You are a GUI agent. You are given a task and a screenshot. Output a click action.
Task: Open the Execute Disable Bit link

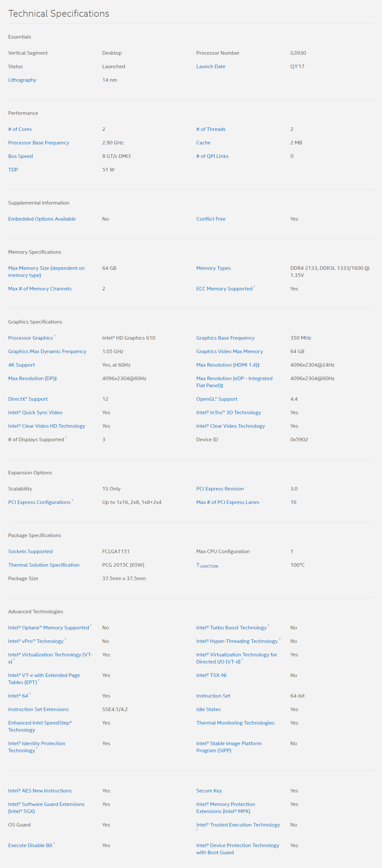click(x=30, y=845)
